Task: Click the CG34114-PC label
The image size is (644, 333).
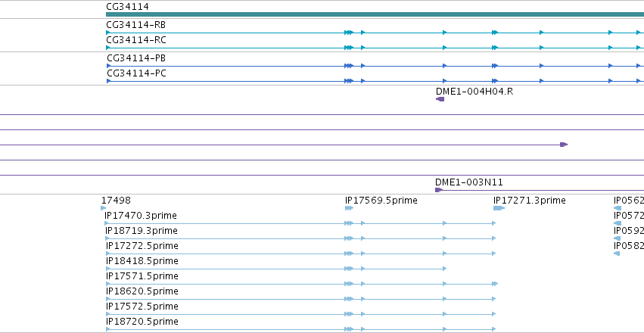Action: [x=136, y=73]
